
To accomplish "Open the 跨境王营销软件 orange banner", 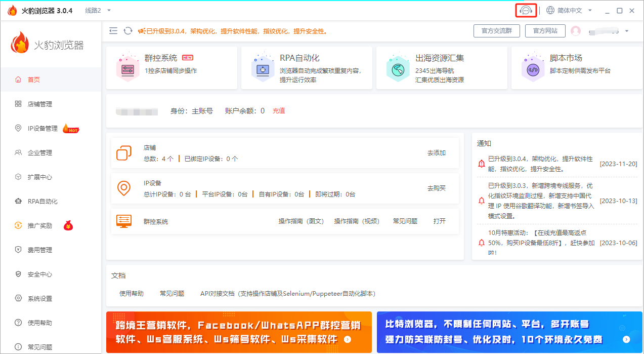I will pyautogui.click(x=239, y=332).
